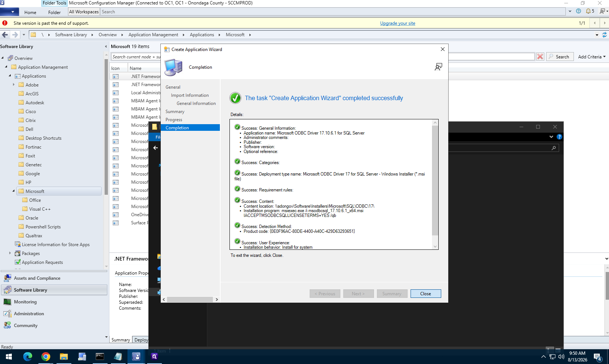Image resolution: width=609 pixels, height=364 pixels.
Task: Select the Desktop Shortcuts folder
Action: [43, 138]
